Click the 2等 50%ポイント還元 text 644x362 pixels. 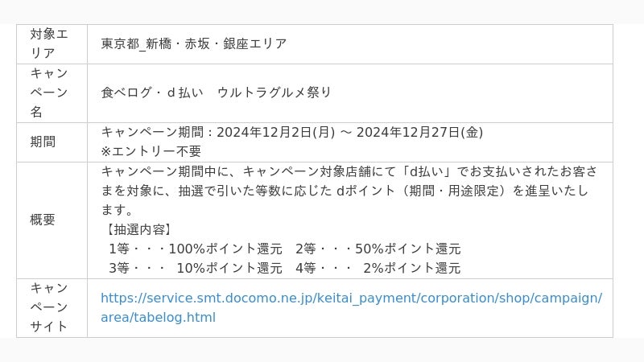(378, 249)
